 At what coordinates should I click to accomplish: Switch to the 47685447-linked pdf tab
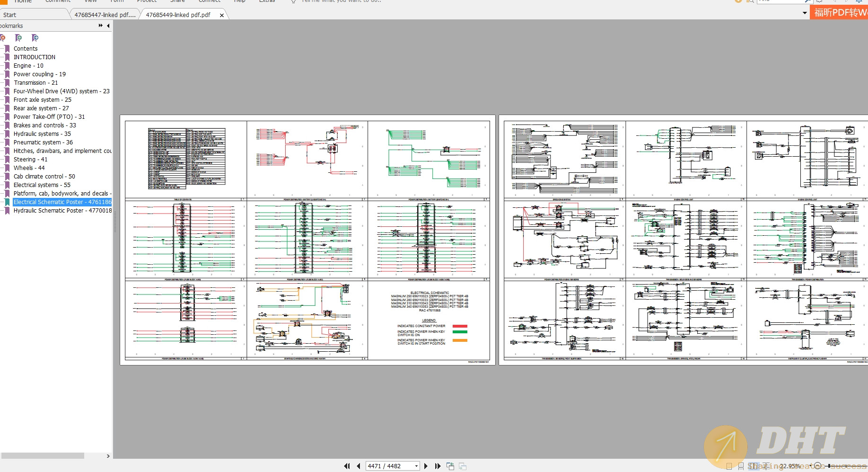pyautogui.click(x=105, y=15)
